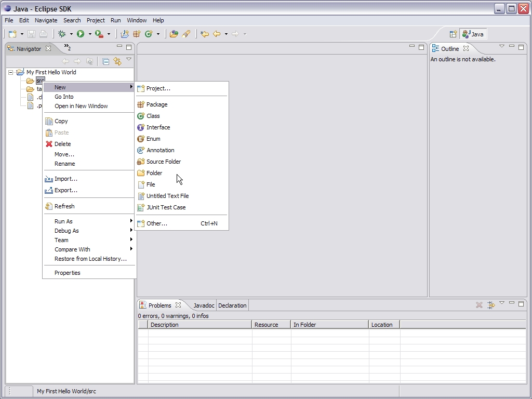The width and height of the screenshot is (532, 399).
Task: Select Other... in the New submenu
Action: [181, 223]
